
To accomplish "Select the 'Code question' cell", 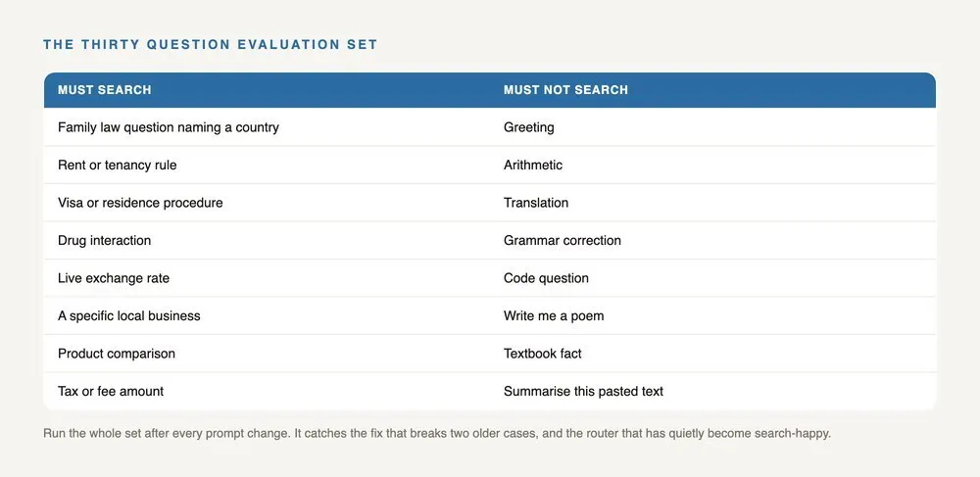I will point(713,278).
